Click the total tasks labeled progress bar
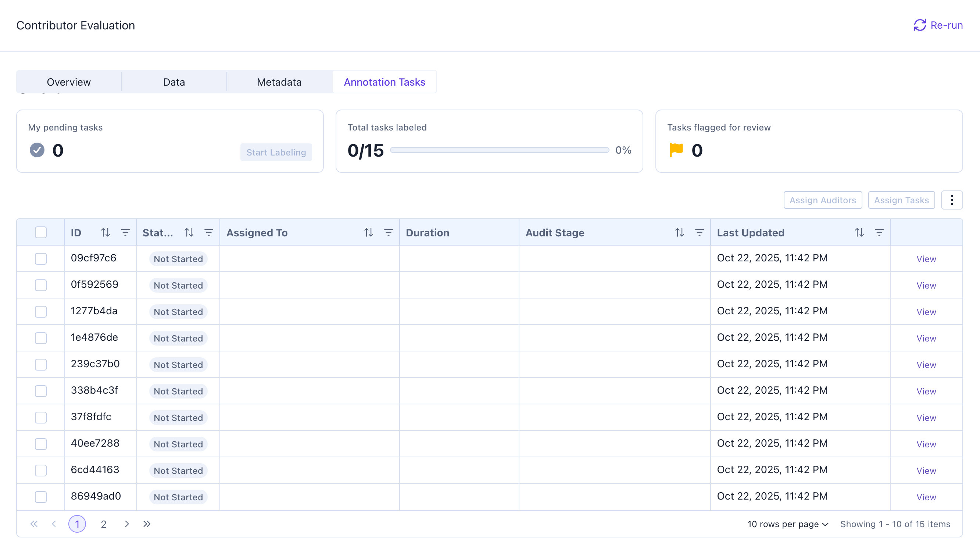The image size is (980, 547). [499, 150]
